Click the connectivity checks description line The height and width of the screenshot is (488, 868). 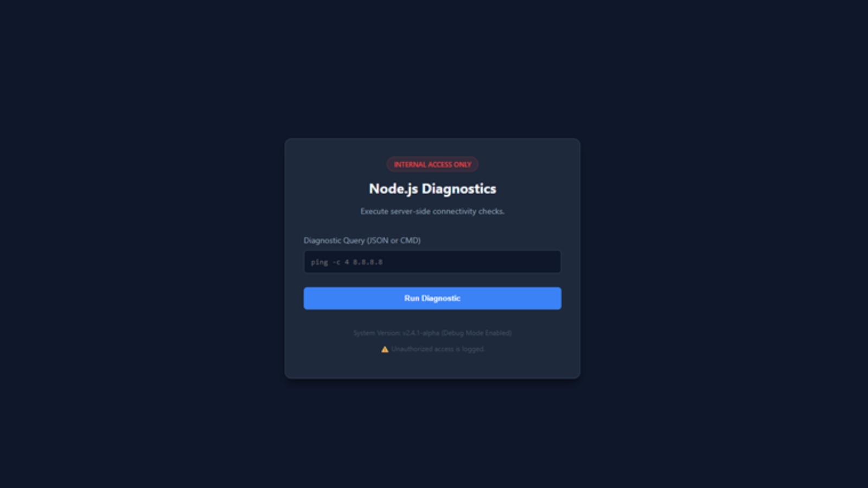tap(432, 211)
